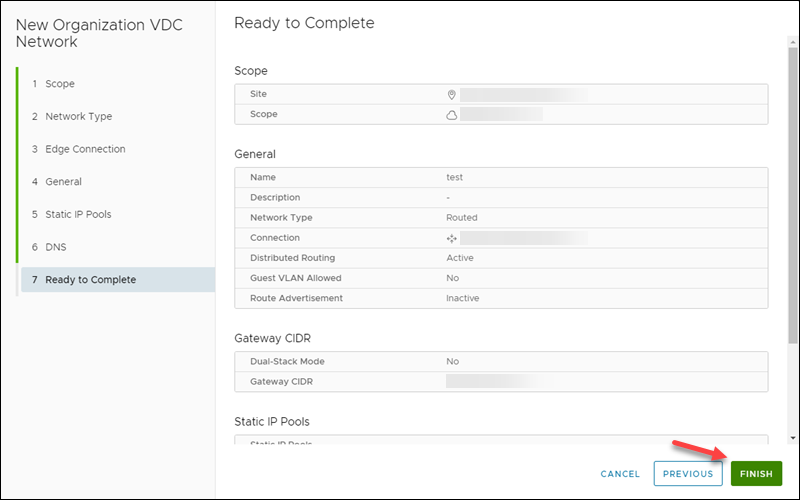Click the scrollbar down arrow
Viewport: 800px width, 500px height.
tap(793, 438)
